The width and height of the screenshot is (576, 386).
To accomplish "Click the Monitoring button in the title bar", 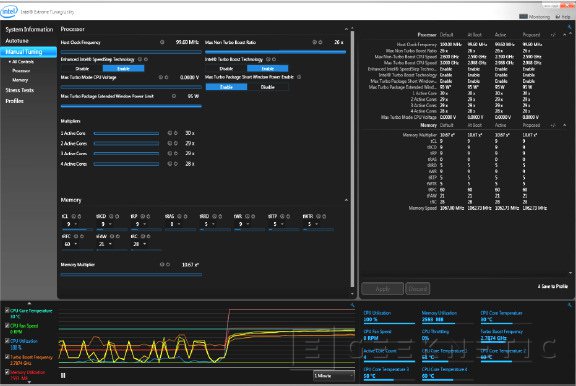I will (x=535, y=17).
